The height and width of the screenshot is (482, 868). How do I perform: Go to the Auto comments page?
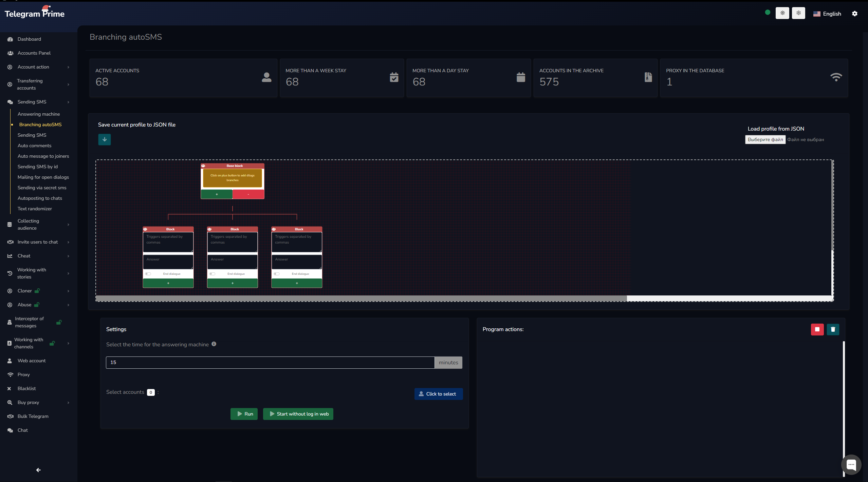tap(34, 146)
